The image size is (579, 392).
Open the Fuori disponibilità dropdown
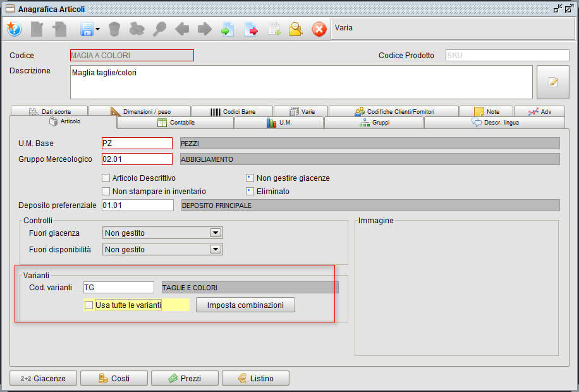coord(216,249)
